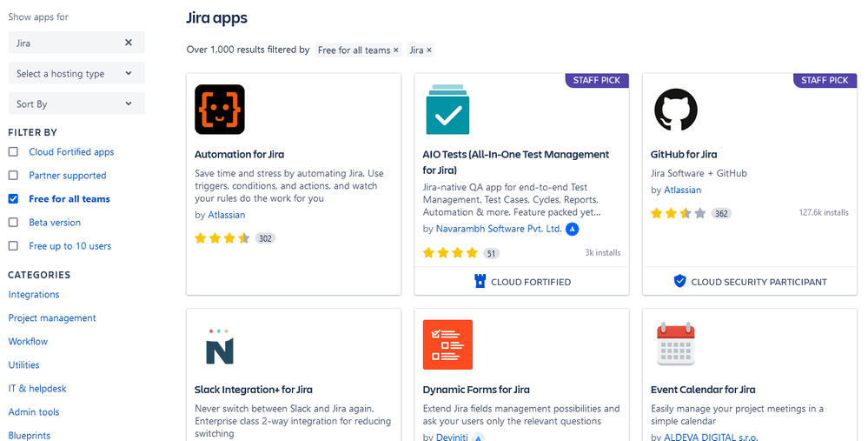Click the star rating of Automation for Jira
The width and height of the screenshot is (868, 441).
point(222,238)
